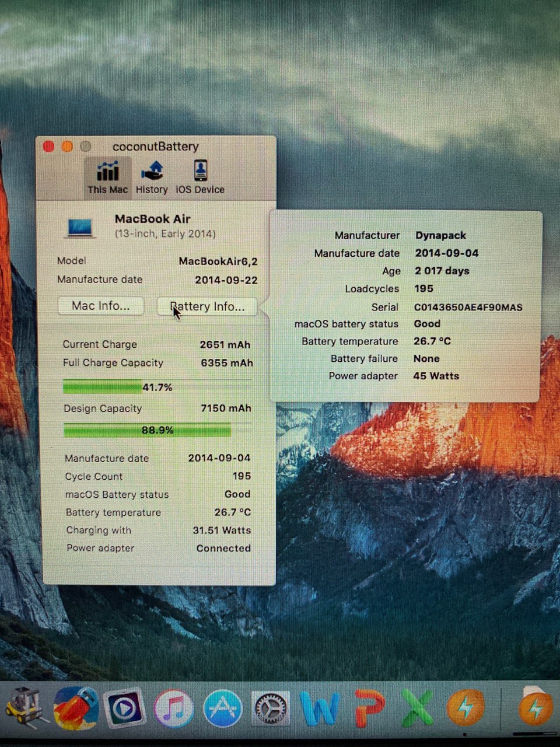Click the Power adapter Connected value
This screenshot has width=560, height=747.
coord(223,549)
